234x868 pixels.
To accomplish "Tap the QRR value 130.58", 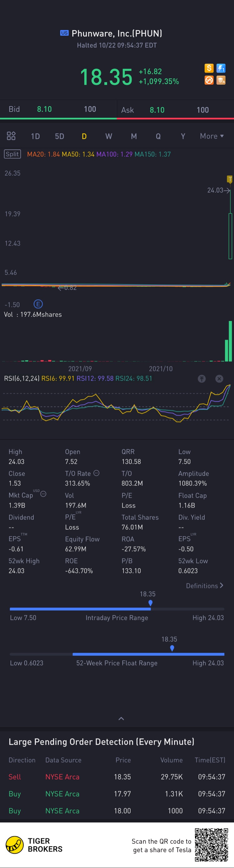I will tap(131, 461).
